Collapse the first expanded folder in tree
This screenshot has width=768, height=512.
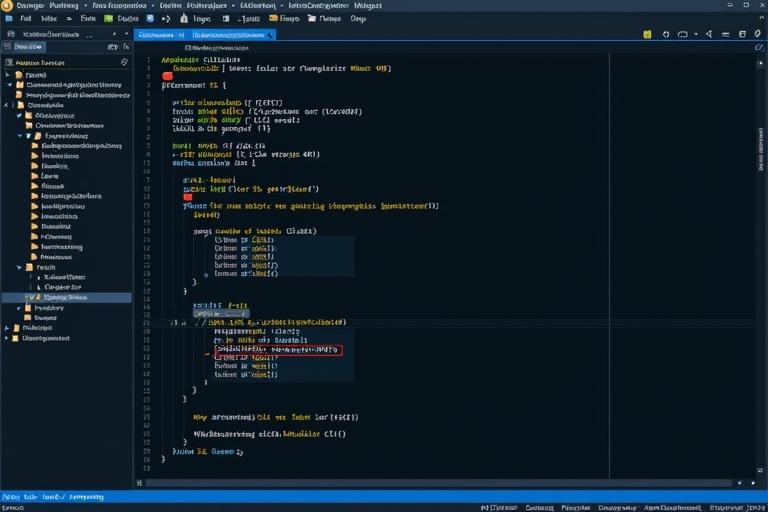[8, 85]
